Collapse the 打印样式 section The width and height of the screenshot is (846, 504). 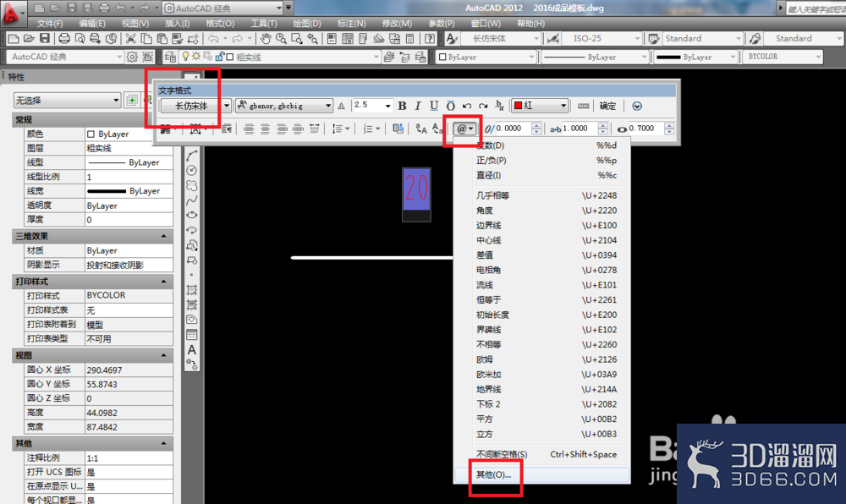(x=163, y=282)
